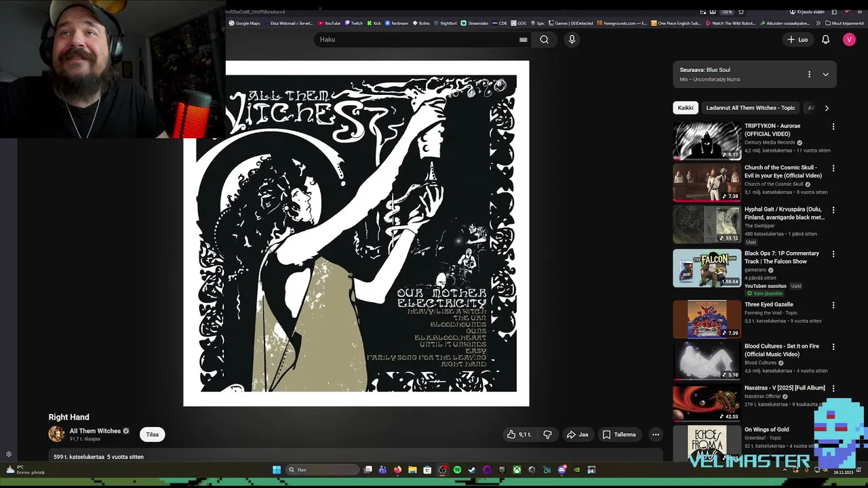
Task: Open options menu for Church of Cosmic Skull
Action: coord(833,168)
